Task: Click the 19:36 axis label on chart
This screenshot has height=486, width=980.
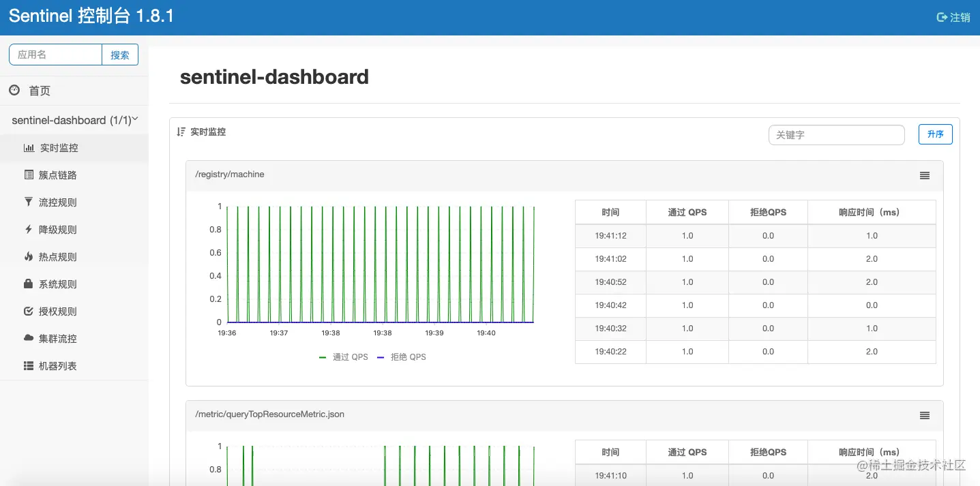Action: point(227,333)
